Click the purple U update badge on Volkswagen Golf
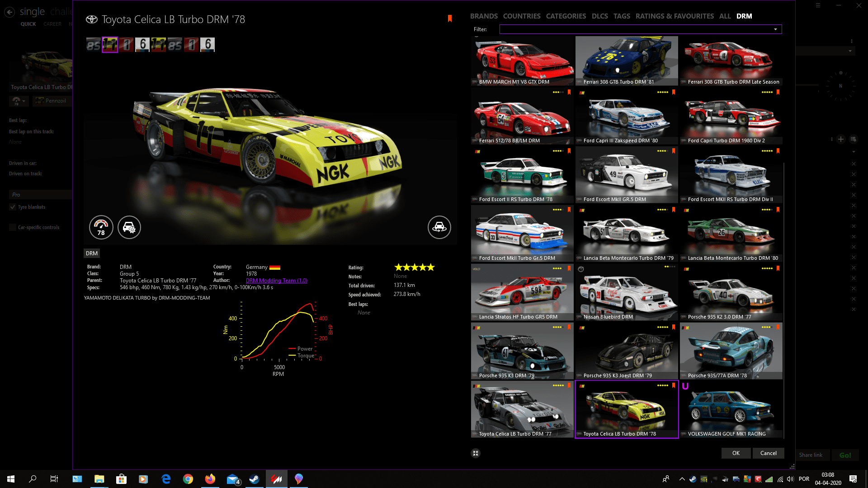This screenshot has width=868, height=488. pos(685,386)
